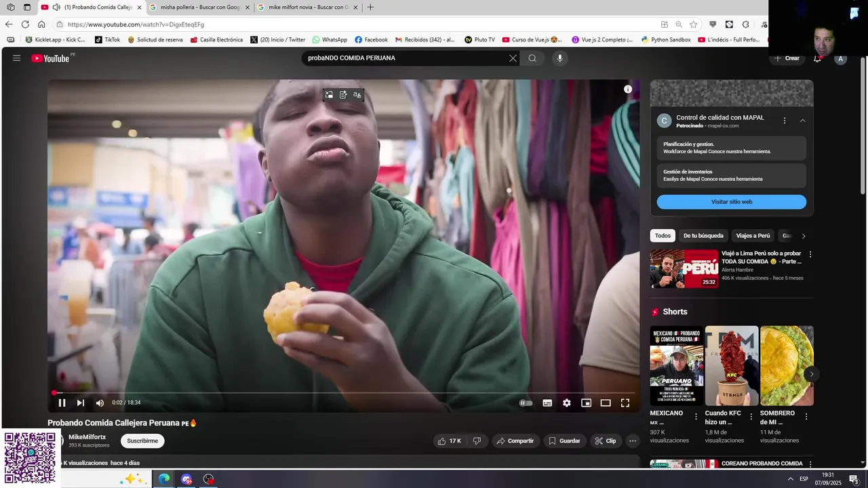Clear the YouTube search query
The width and height of the screenshot is (868, 488).
(513, 58)
